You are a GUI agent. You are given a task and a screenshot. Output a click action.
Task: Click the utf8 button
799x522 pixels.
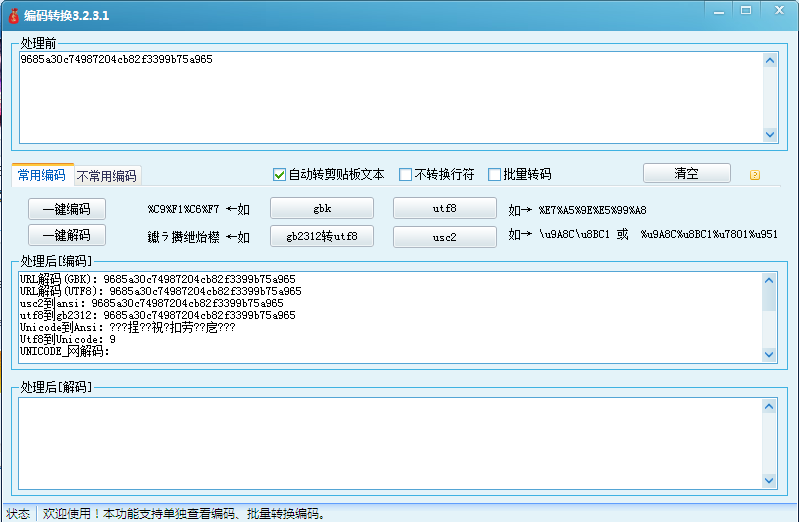pos(444,208)
